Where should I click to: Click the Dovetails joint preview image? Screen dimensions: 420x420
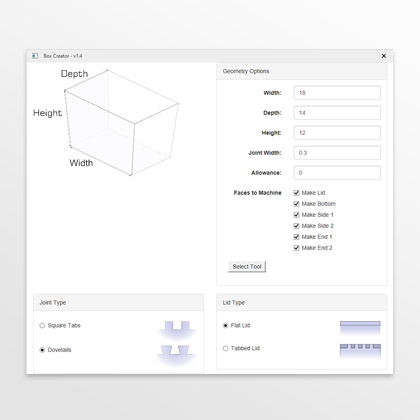pos(176,354)
